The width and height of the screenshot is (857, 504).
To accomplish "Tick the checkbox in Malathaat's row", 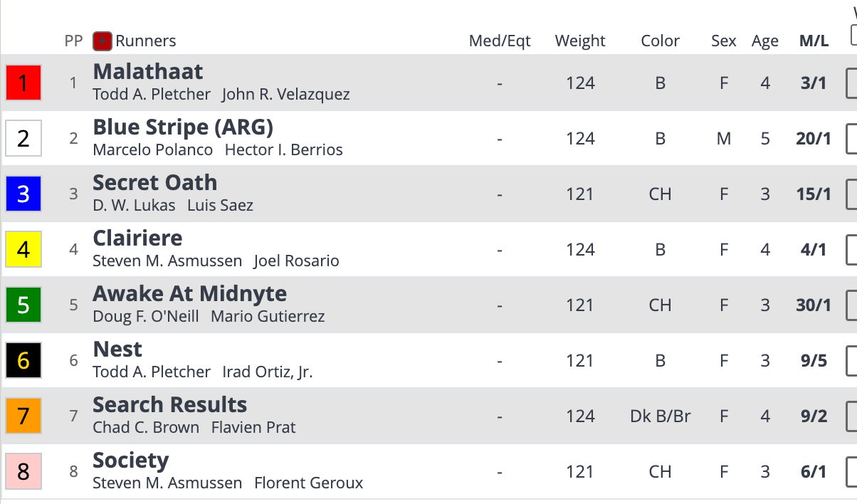I will coord(851,83).
